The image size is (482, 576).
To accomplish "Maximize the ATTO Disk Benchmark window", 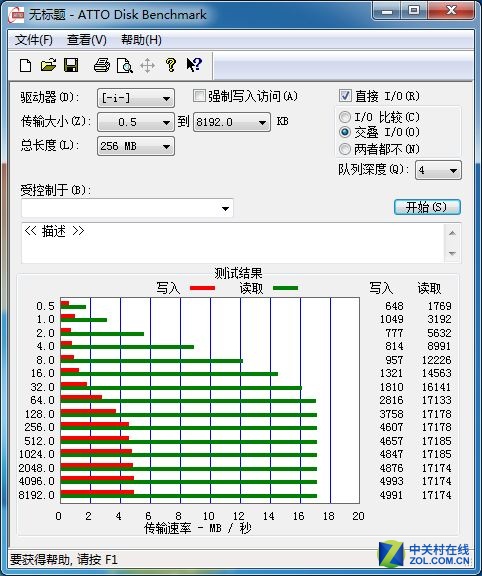I will [x=414, y=11].
